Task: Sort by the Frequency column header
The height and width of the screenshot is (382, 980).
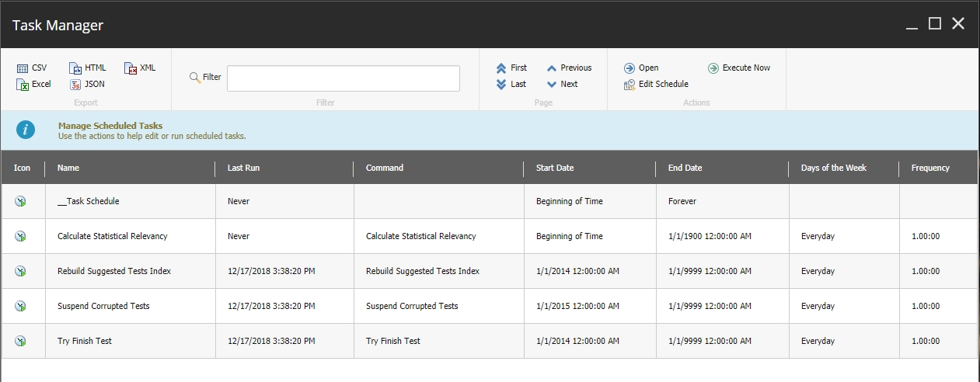Action: pyautogui.click(x=930, y=168)
